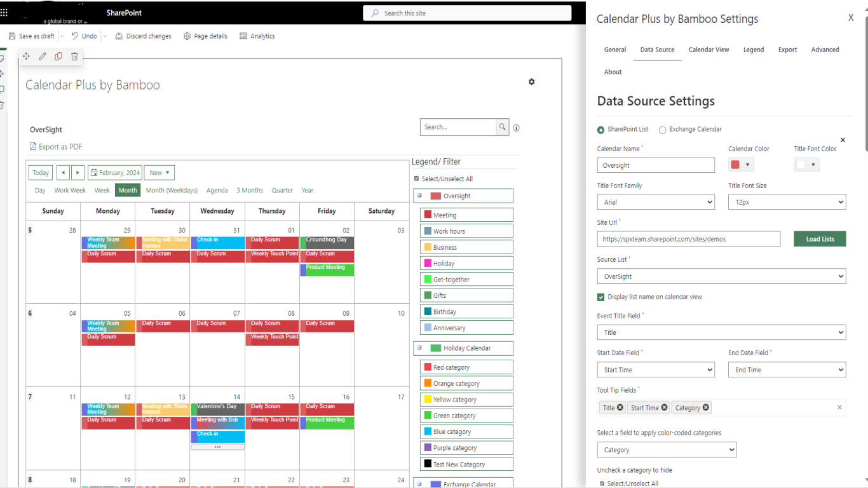Screen dimensions: 868x488
Task: Open the Event Title Field dropdown
Action: click(x=721, y=332)
